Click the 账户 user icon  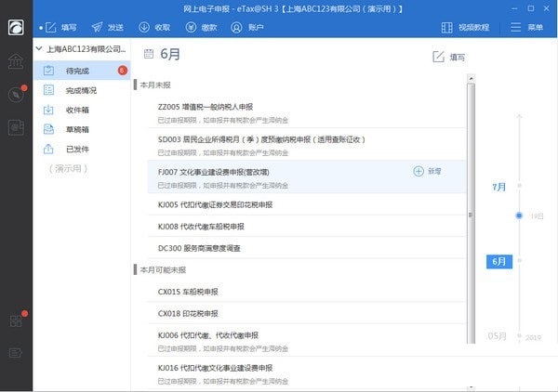click(x=236, y=27)
